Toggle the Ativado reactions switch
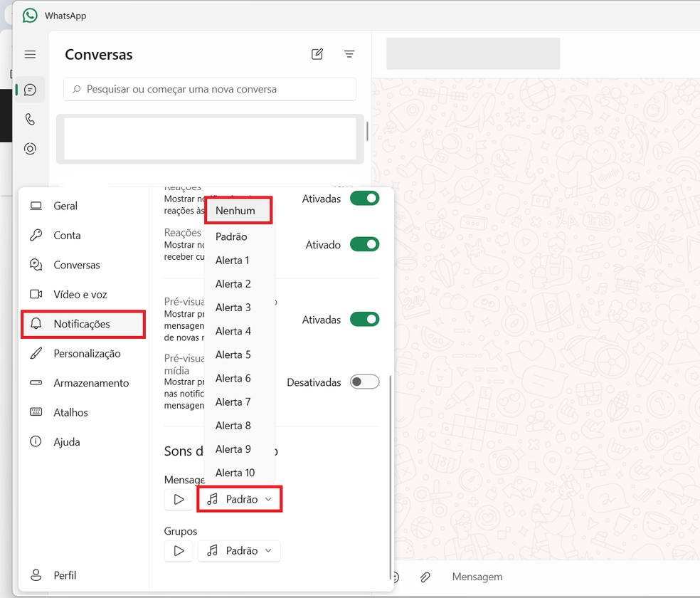This screenshot has width=700, height=598. pyautogui.click(x=365, y=244)
